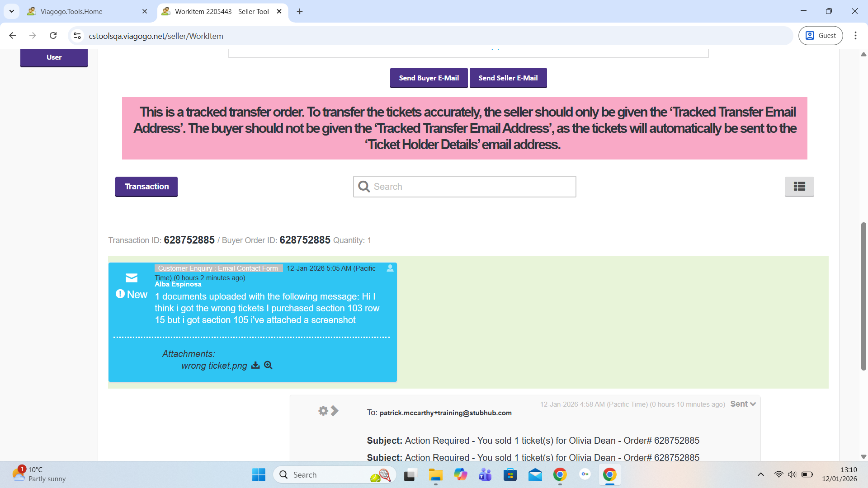Image resolution: width=868 pixels, height=488 pixels.
Task: Click the Send Buyer E-Mail button
Action: 429,78
